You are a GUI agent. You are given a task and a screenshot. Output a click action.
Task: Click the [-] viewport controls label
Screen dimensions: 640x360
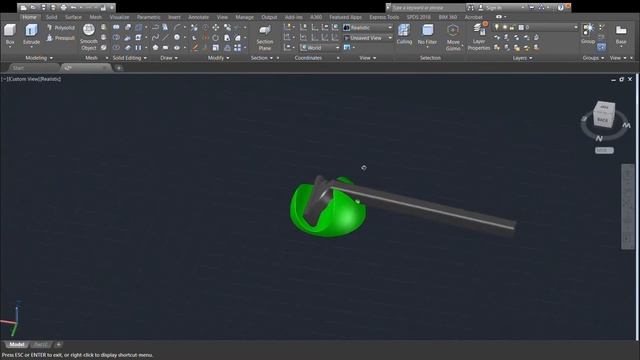coord(3,79)
